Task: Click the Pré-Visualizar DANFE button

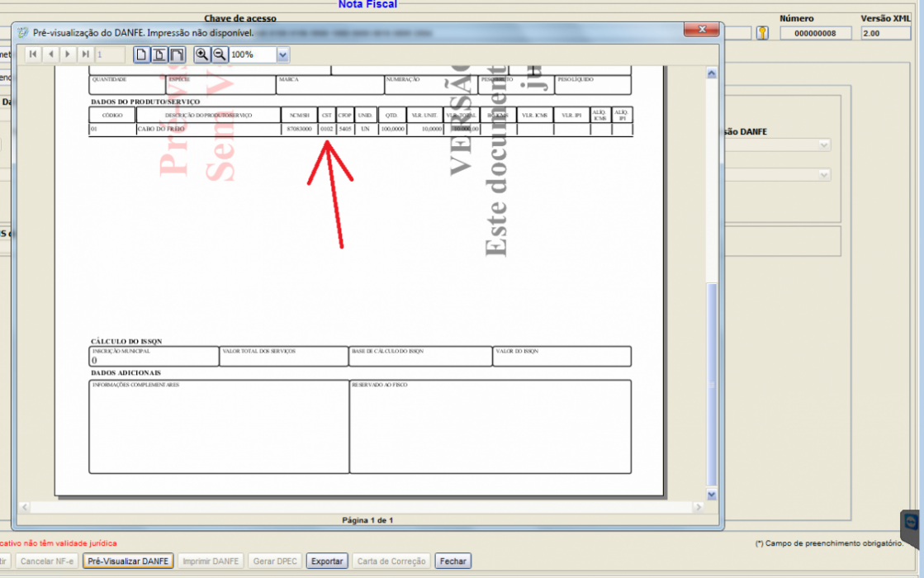Action: click(128, 561)
